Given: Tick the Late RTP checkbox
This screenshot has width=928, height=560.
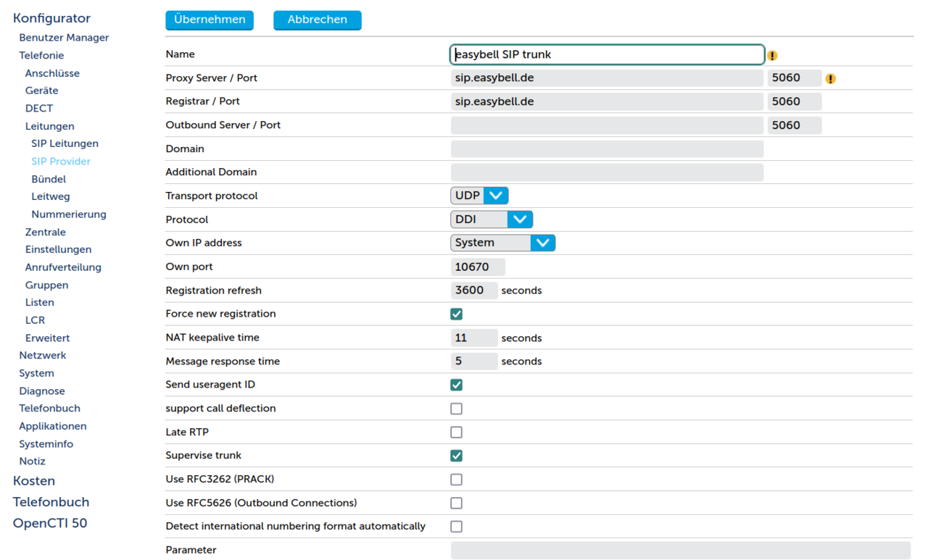Looking at the screenshot, I should [x=456, y=432].
